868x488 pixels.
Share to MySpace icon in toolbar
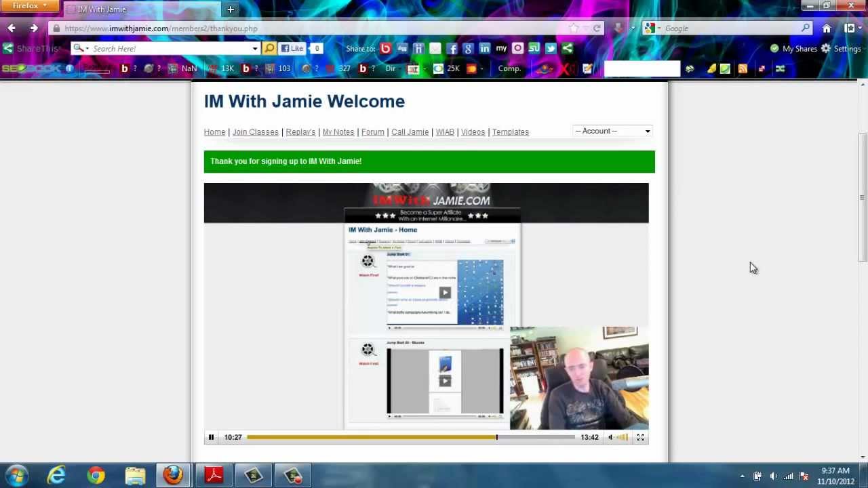click(501, 49)
